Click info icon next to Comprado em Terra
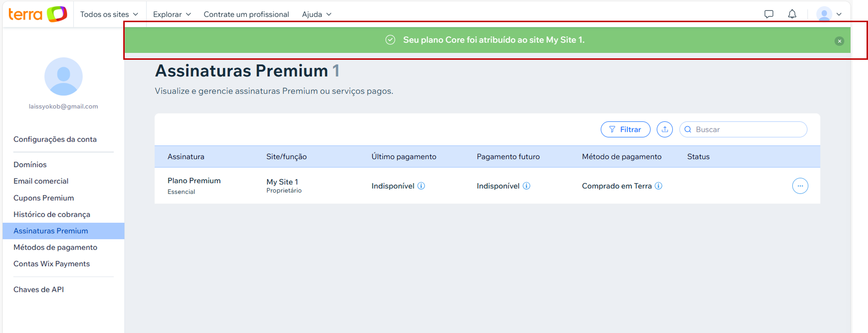This screenshot has width=868, height=333. click(658, 186)
